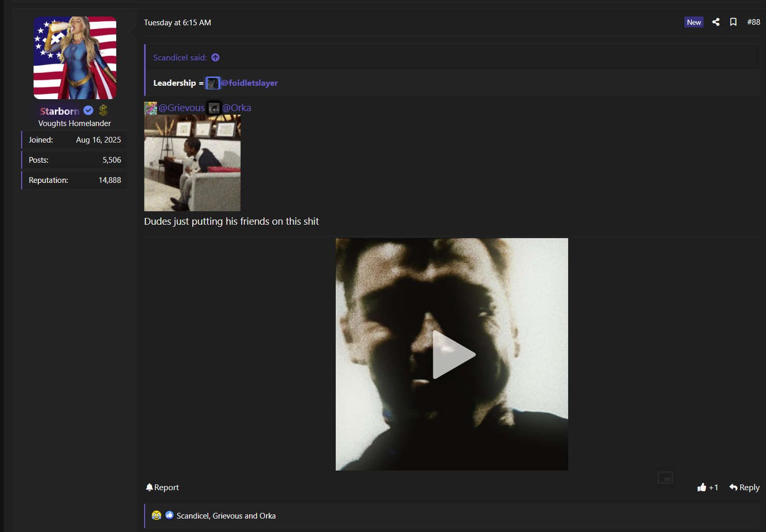Viewport: 766px width, 532px height.
Task: Click the Starborn username
Action: point(60,111)
